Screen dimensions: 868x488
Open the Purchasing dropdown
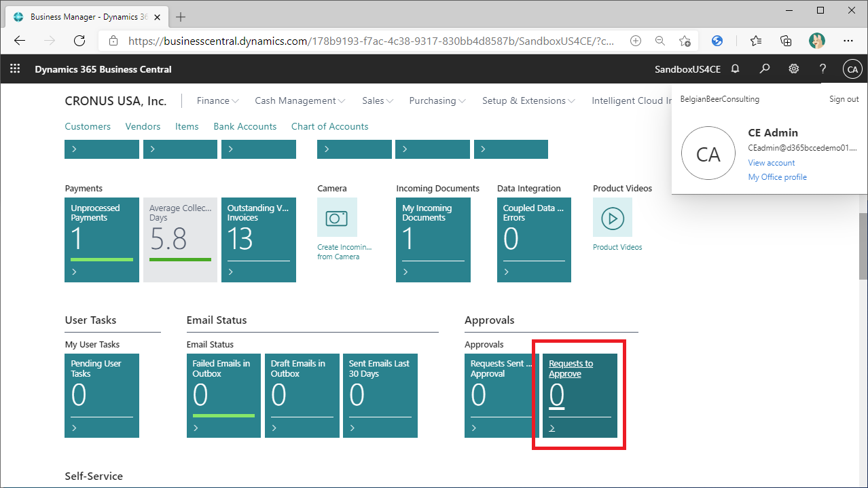(436, 100)
